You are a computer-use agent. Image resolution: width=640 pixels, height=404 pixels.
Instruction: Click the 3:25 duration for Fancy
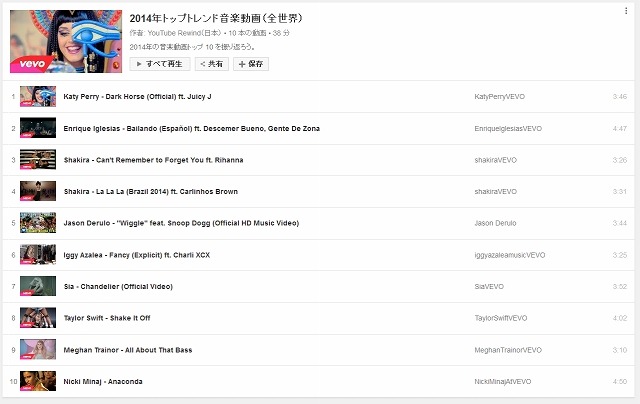pos(620,255)
